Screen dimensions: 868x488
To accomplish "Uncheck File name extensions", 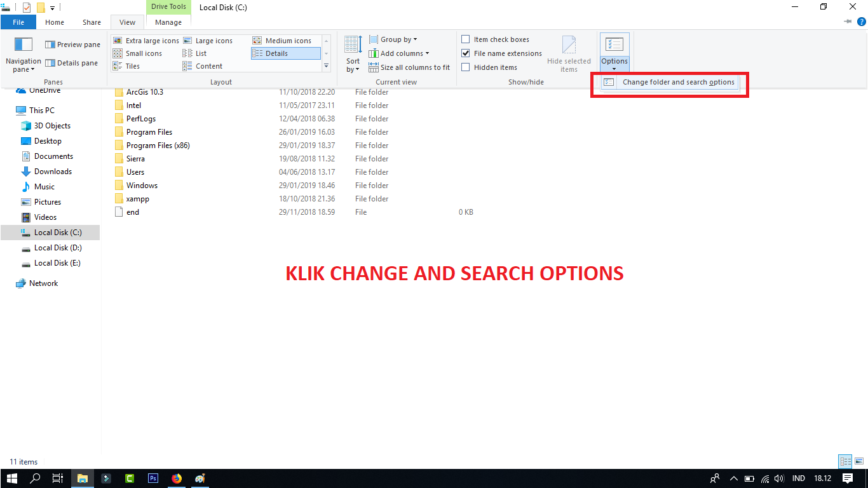I will 465,53.
